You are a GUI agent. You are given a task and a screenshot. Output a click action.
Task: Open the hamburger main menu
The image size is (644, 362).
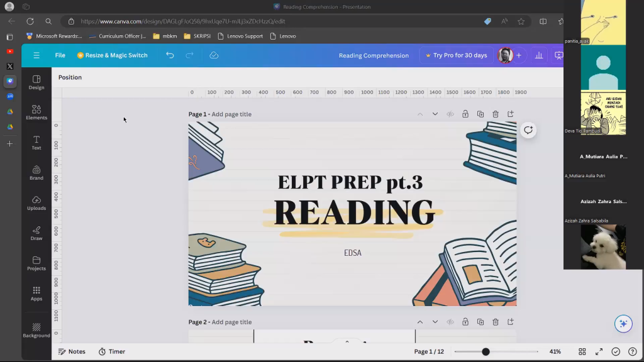point(36,55)
